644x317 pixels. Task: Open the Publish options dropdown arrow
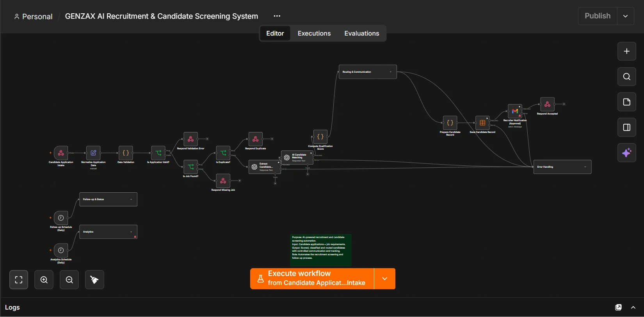[x=626, y=16]
